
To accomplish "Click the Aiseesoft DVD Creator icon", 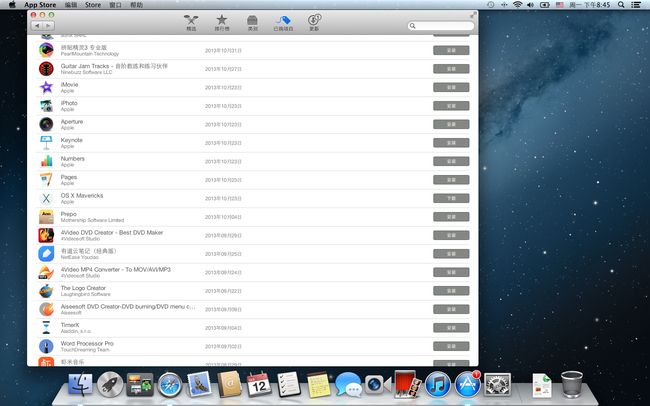I will click(x=46, y=309).
